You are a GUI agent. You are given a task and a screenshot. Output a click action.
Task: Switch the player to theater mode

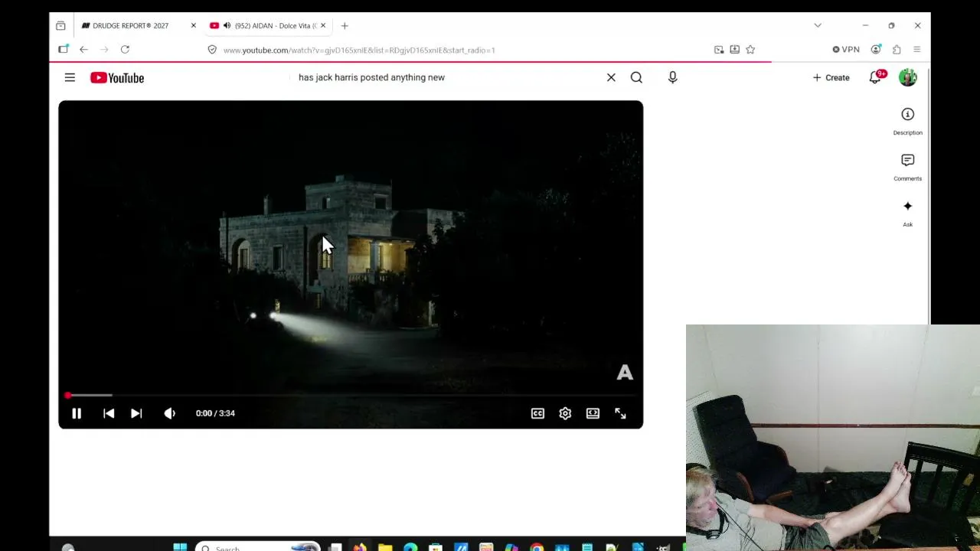[x=593, y=413]
